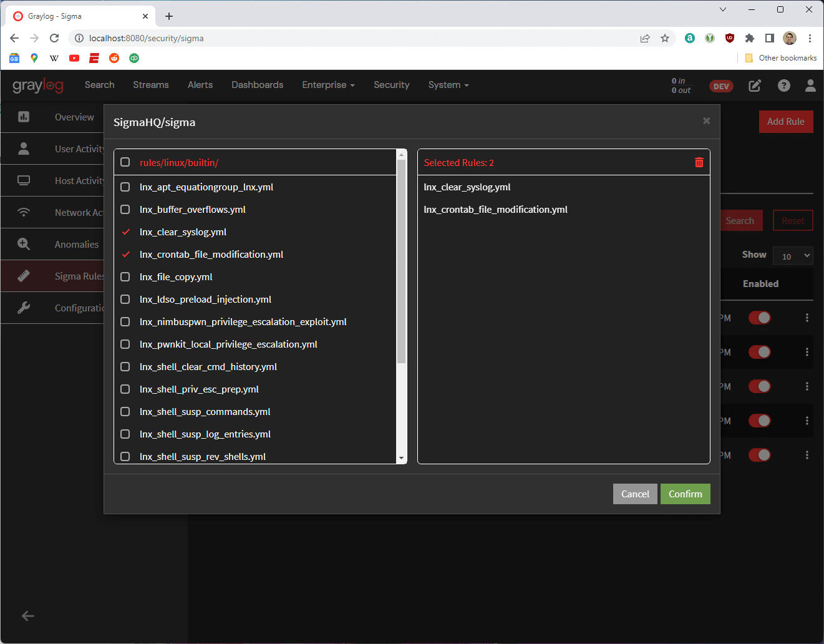Screen dimensions: 824x644
Task: Expand the Enterprise dropdown menu
Action: tap(328, 85)
